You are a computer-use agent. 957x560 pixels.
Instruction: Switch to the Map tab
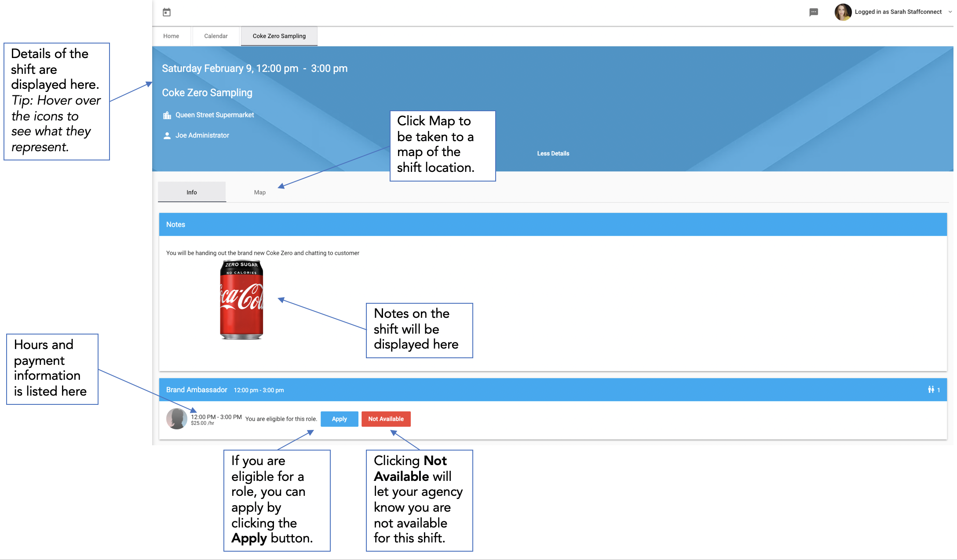[x=260, y=193]
